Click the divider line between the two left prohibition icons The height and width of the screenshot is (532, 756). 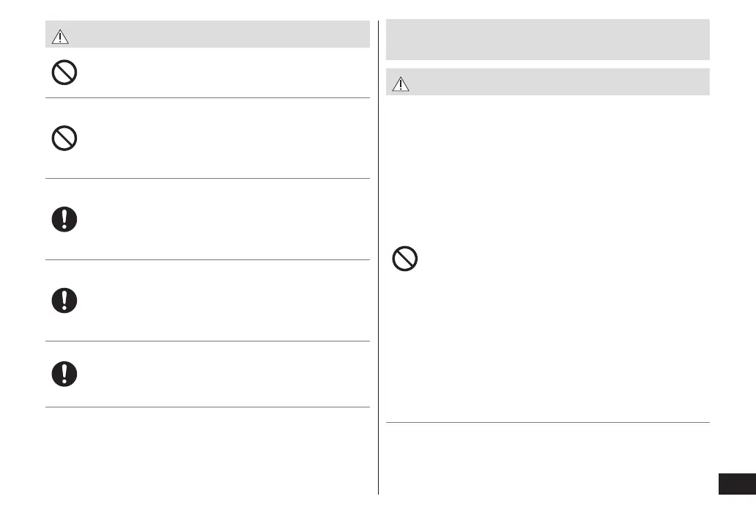pos(207,98)
